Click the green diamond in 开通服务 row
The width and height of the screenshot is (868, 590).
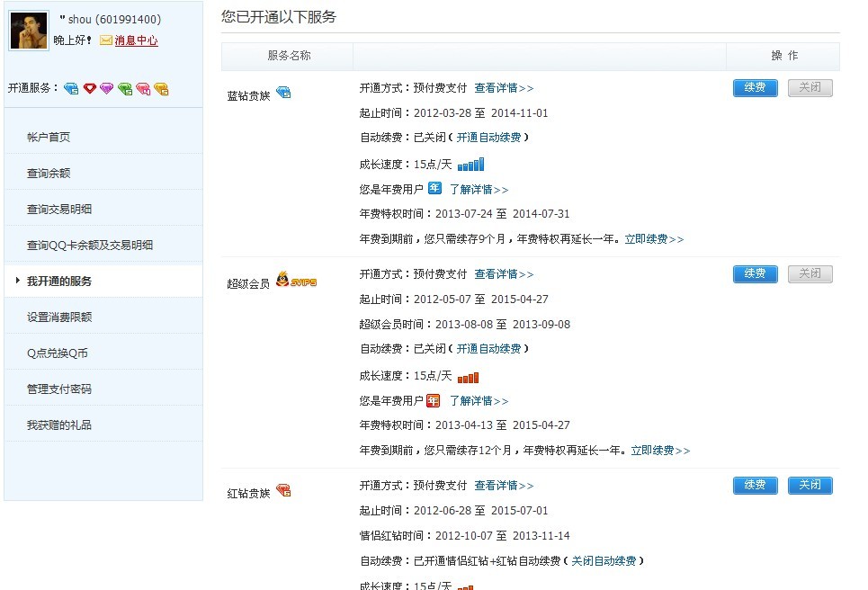[125, 88]
